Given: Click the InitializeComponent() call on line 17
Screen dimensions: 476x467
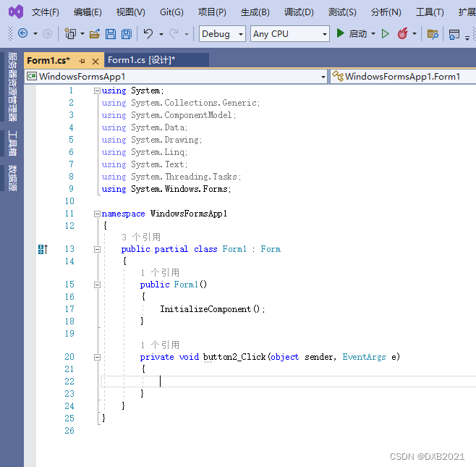Looking at the screenshot, I should point(213,309).
